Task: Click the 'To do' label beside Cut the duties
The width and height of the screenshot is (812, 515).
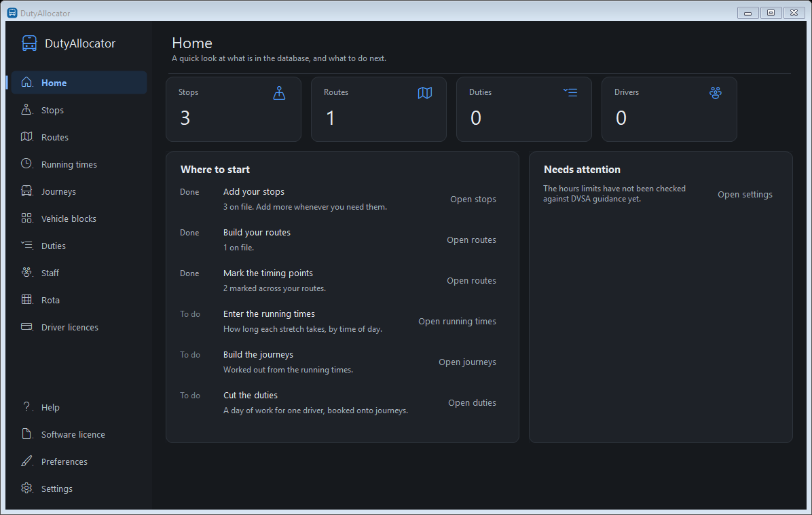Action: [190, 396]
